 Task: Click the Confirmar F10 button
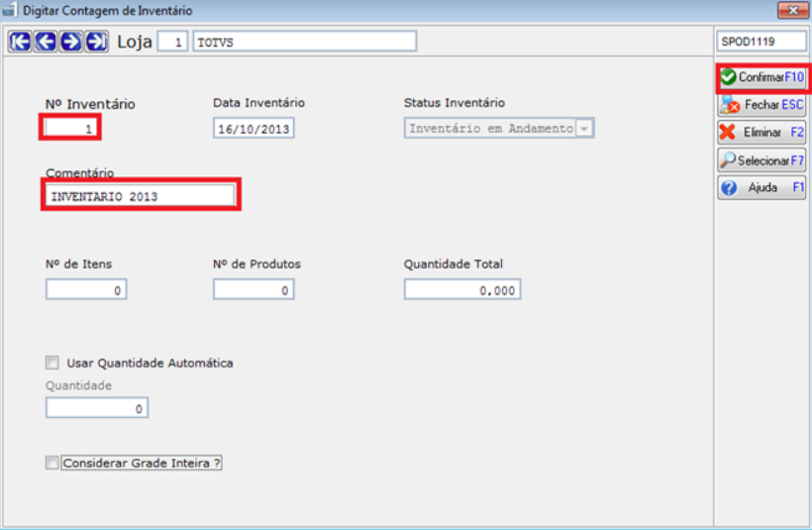point(761,77)
